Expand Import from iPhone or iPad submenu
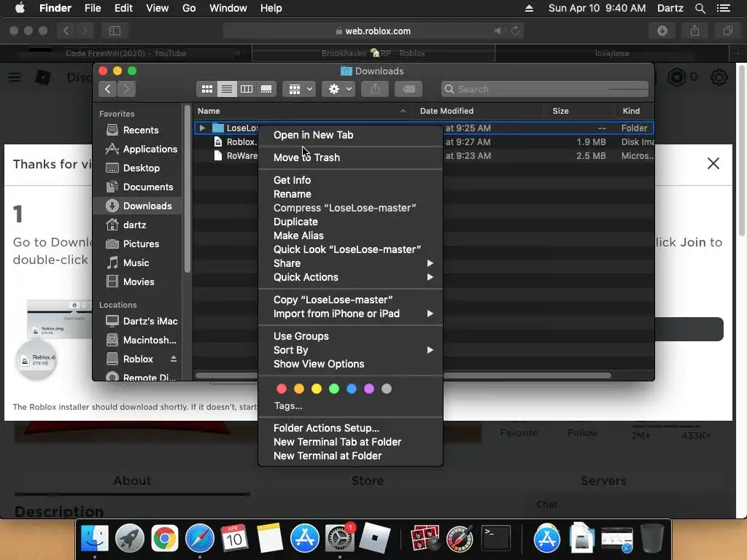This screenshot has width=747, height=560. [351, 314]
